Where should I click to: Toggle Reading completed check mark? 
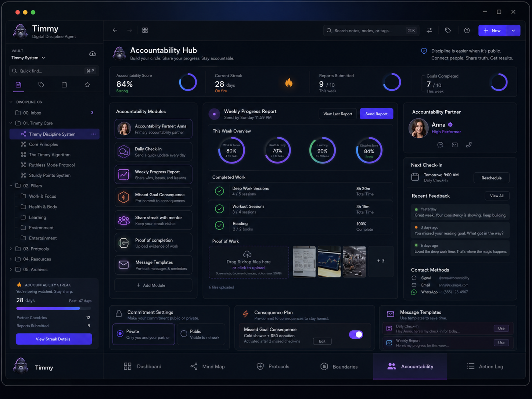[x=219, y=226]
